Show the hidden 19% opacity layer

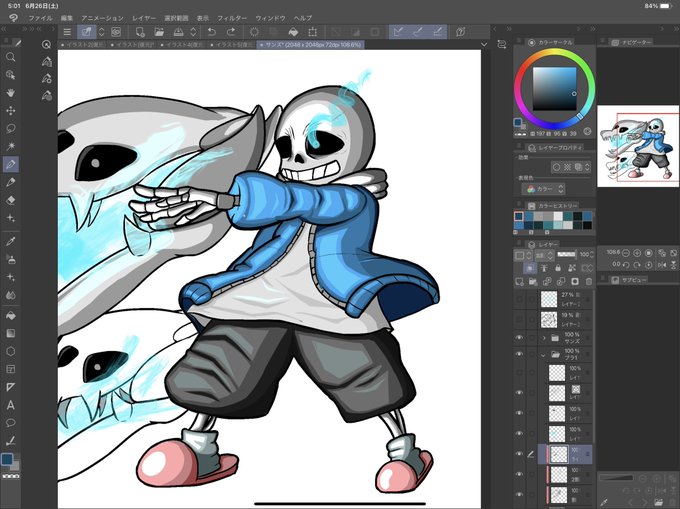tap(519, 320)
